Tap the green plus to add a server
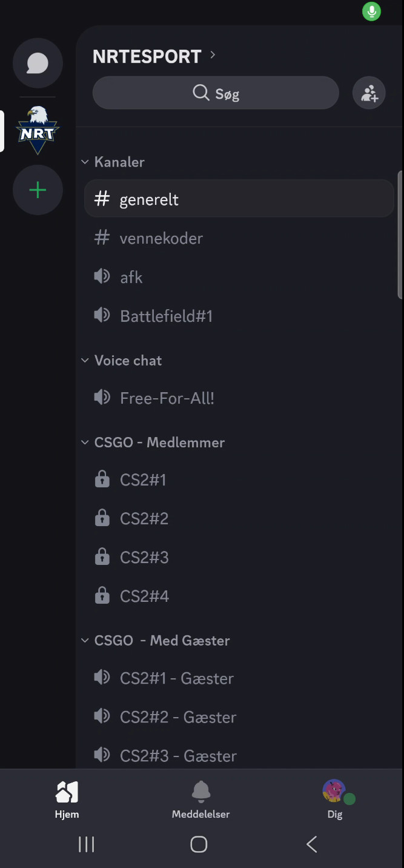Image resolution: width=404 pixels, height=868 pixels. 38,190
